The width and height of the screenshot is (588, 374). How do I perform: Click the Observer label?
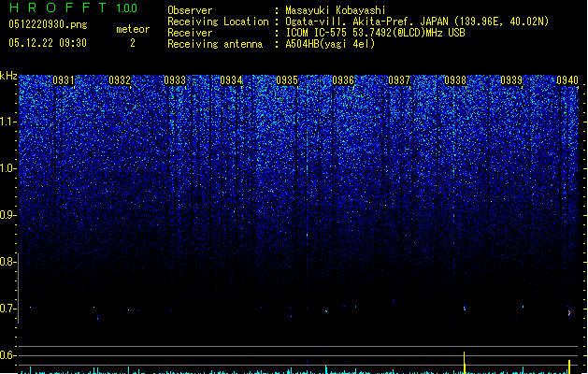pyautogui.click(x=190, y=10)
